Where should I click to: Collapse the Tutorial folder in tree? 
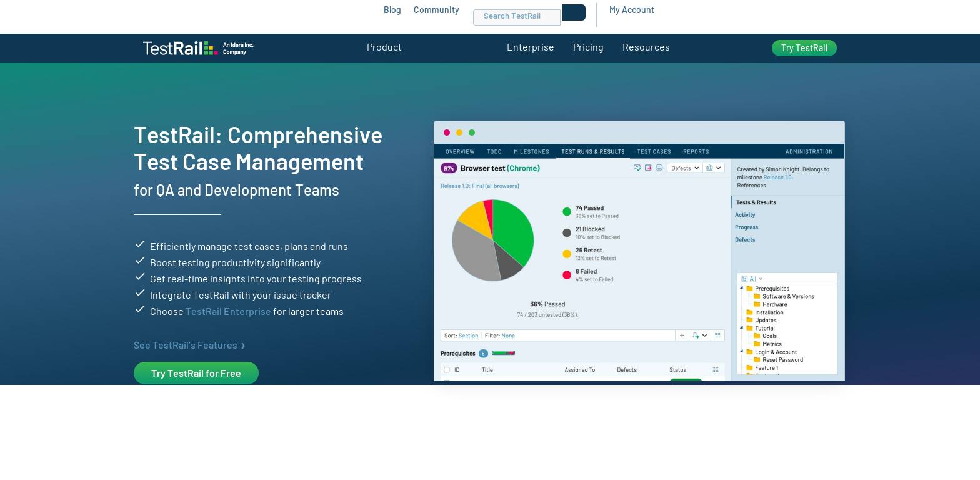click(x=742, y=328)
